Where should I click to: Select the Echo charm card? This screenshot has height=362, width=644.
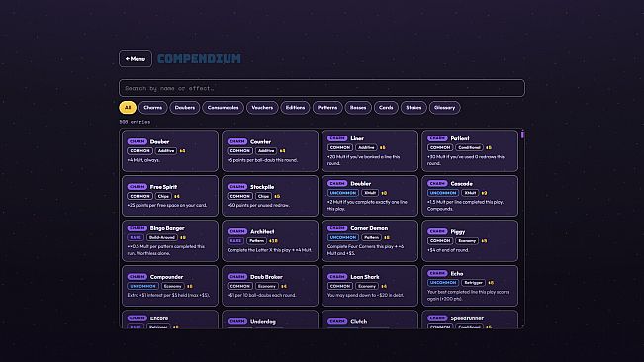tap(470, 286)
